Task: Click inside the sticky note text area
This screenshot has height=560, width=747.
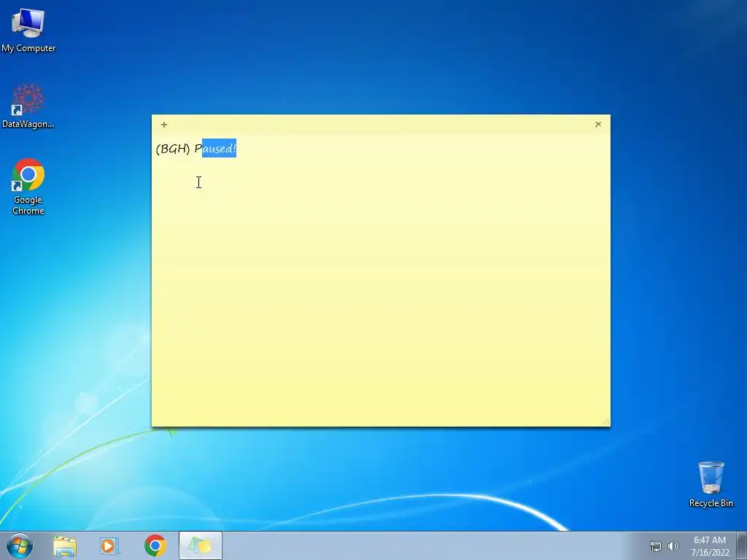Action: point(381,281)
